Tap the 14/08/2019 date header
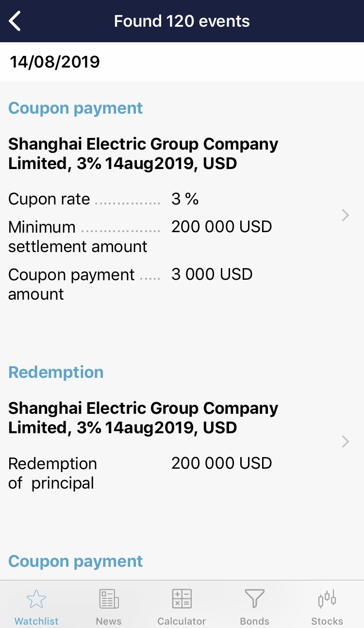Viewport: 364px width, 628px height. coord(55,62)
